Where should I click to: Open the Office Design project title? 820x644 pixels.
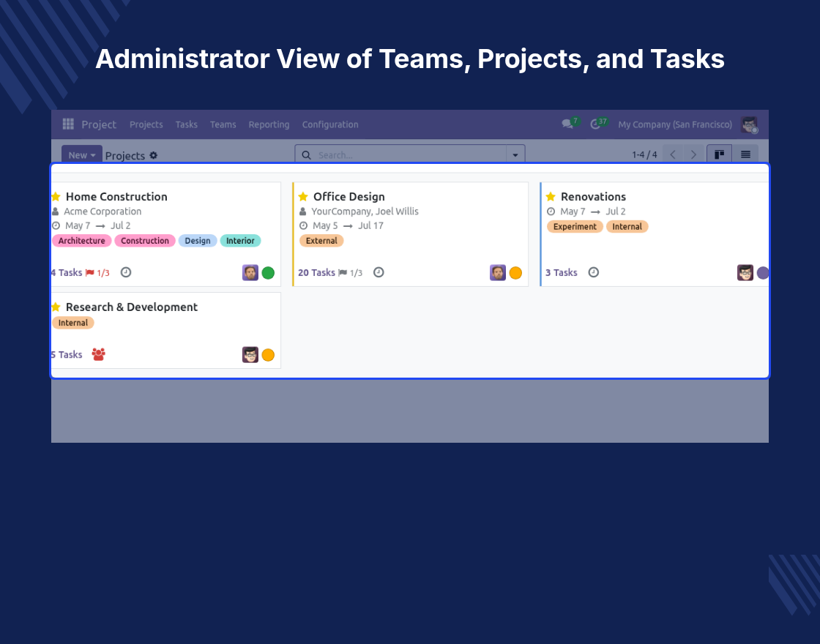click(x=348, y=197)
